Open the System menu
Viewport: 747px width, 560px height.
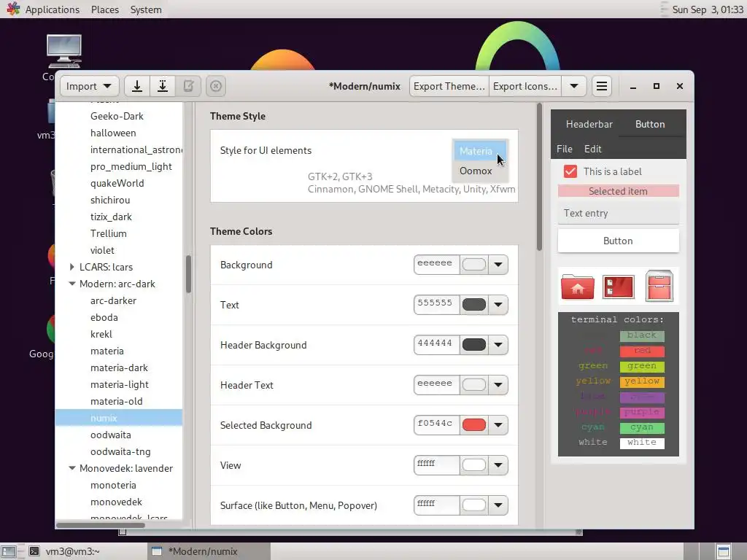point(146,9)
